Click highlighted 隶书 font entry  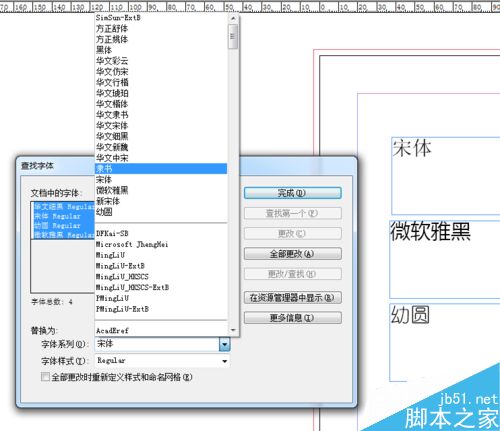coord(161,169)
